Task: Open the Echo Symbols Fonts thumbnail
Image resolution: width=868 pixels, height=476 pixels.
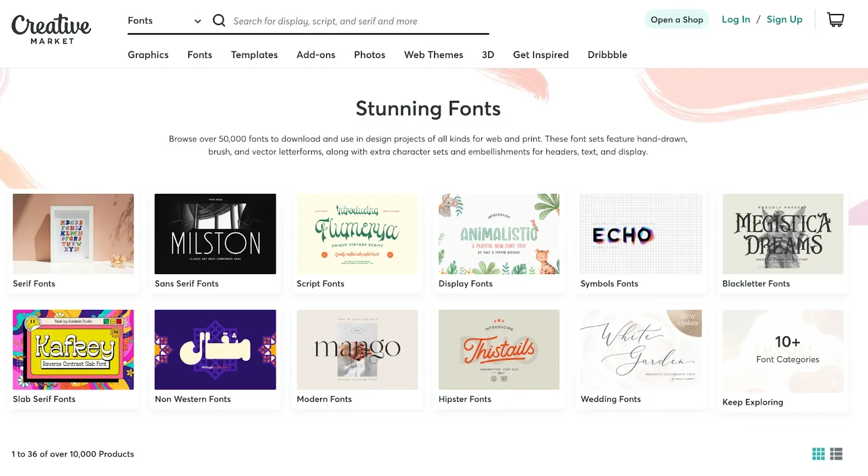Action: tap(641, 234)
